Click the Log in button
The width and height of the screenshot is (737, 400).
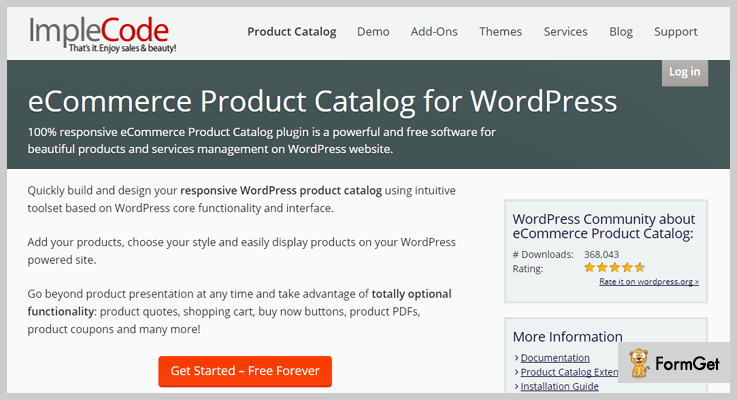pos(685,72)
